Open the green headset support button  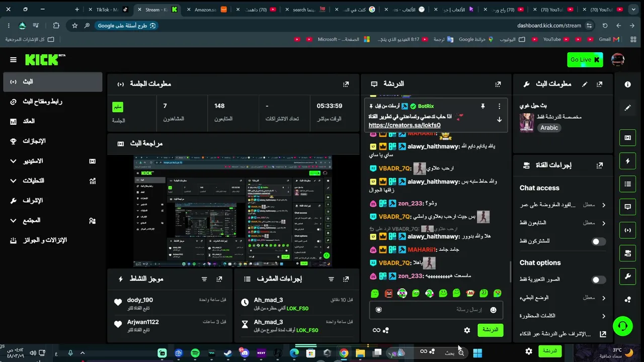pos(623,326)
